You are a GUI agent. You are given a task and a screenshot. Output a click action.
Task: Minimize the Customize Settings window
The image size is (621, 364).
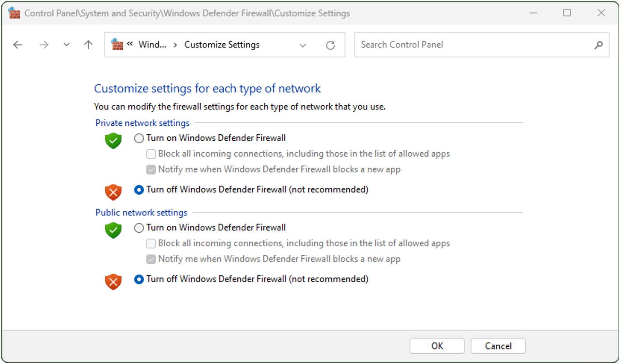point(533,13)
